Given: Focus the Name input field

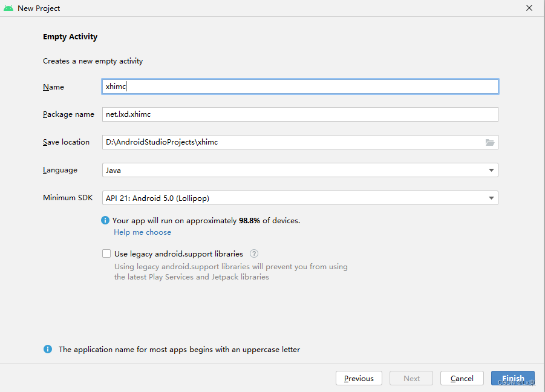Looking at the screenshot, I should [300, 87].
